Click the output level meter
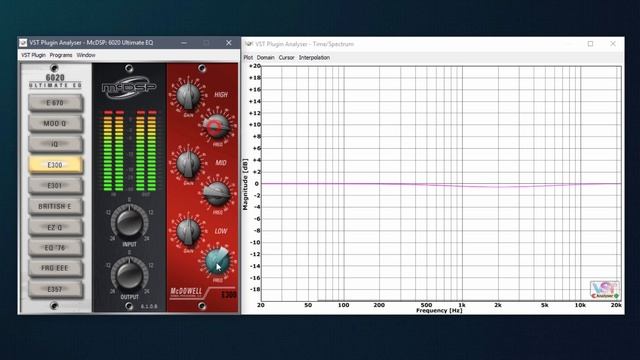640x360 pixels. tap(146, 151)
